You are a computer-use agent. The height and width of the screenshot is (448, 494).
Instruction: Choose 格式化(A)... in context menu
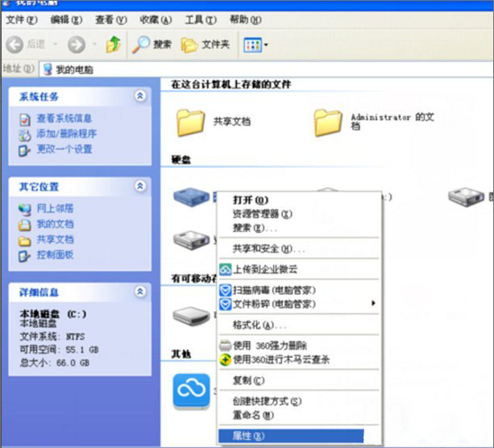pyautogui.click(x=299, y=325)
